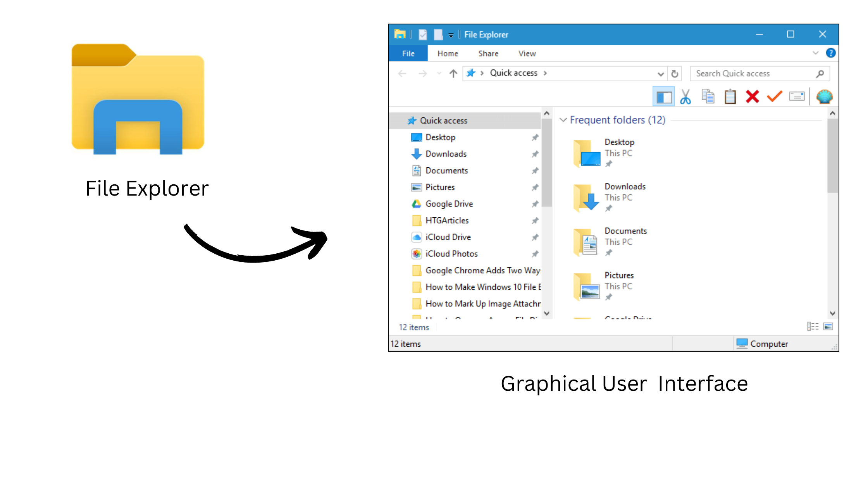Click the Frequent folders (12) header
This screenshot has width=868, height=488.
click(x=618, y=120)
